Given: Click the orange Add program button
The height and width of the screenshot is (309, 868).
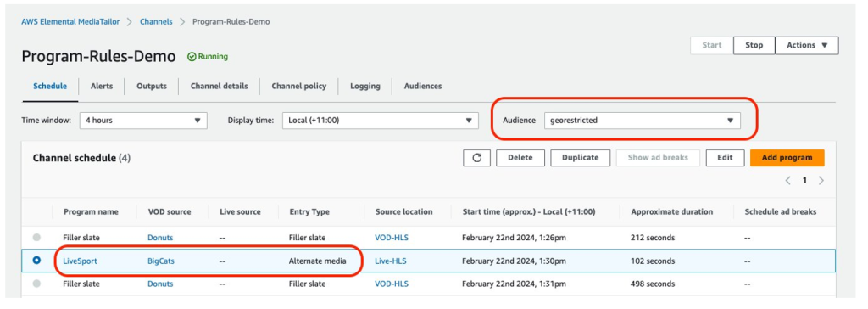Looking at the screenshot, I should 787,158.
